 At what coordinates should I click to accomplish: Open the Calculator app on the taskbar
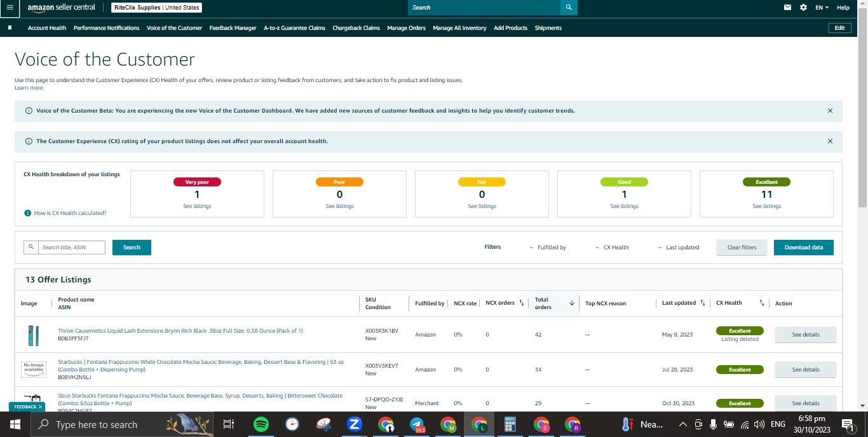coord(510,424)
